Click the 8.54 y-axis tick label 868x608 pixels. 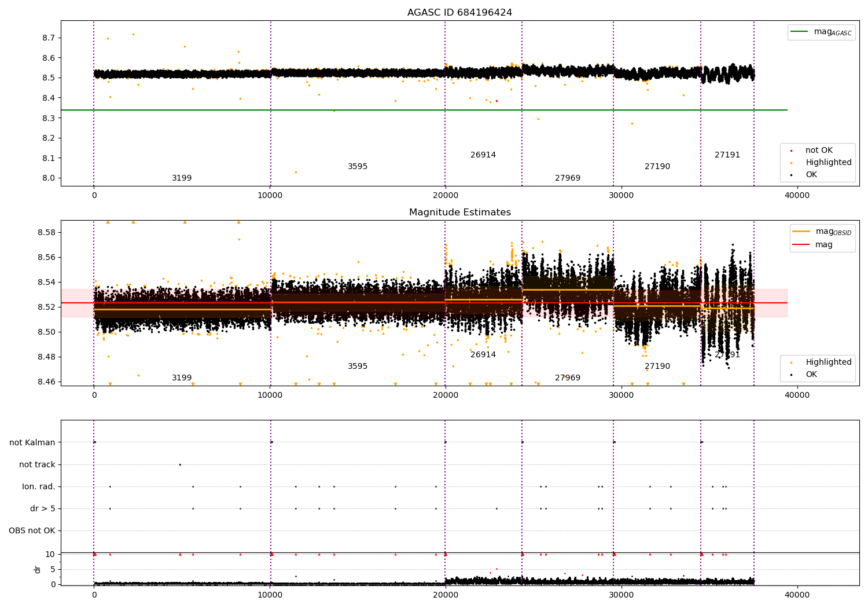(x=46, y=283)
